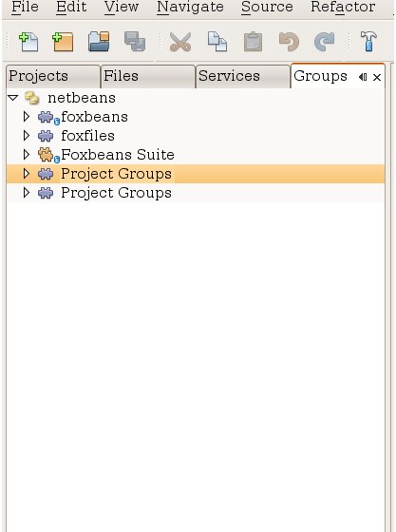Image resolution: width=396 pixels, height=532 pixels.
Task: Select the foxfiles project row
Action: 196,136
